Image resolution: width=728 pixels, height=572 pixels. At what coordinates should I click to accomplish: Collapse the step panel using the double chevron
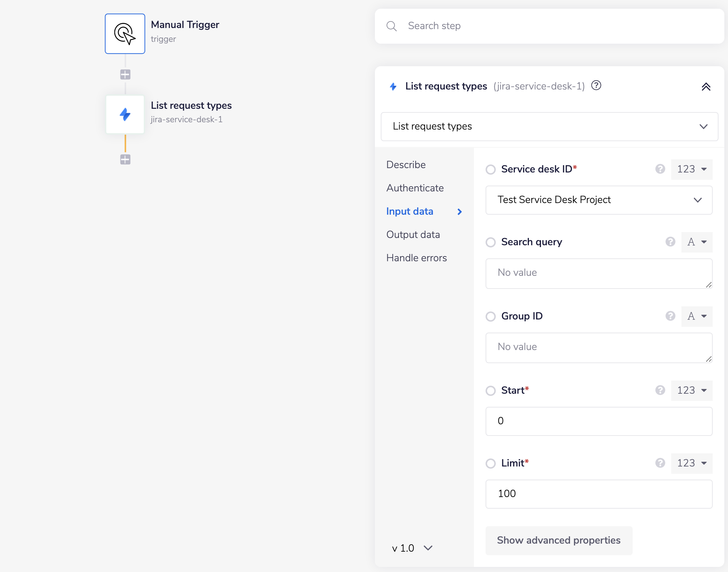[x=707, y=87]
